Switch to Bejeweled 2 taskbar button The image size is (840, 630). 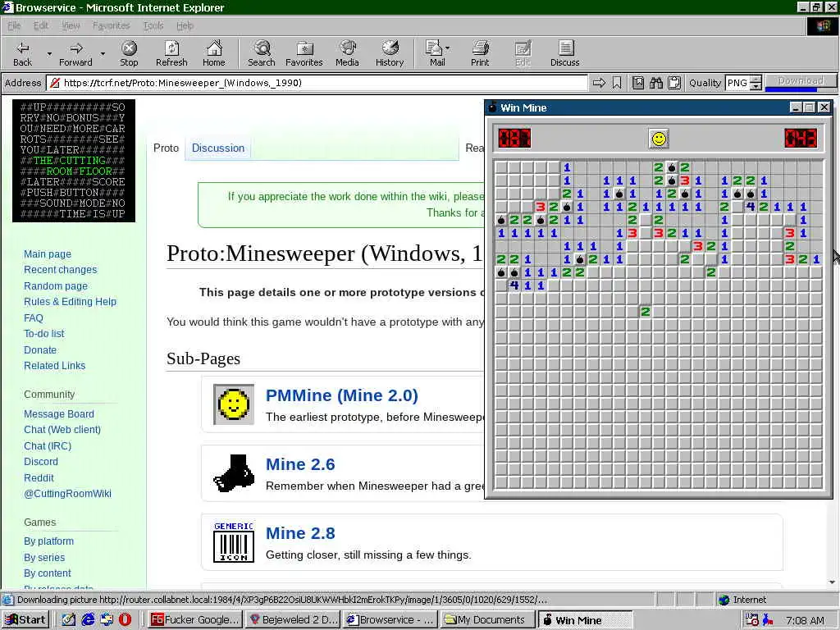(x=293, y=620)
